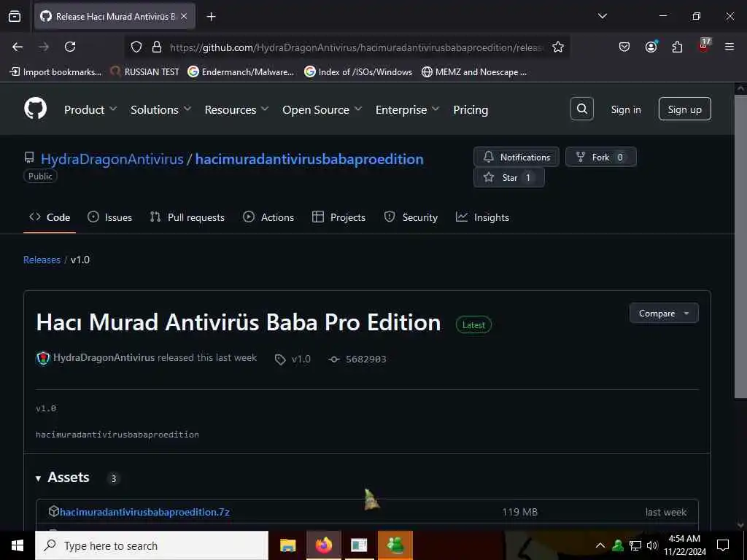The height and width of the screenshot is (560, 747).
Task: Open the Endermanch/Malware bookmark
Action: pyautogui.click(x=241, y=72)
